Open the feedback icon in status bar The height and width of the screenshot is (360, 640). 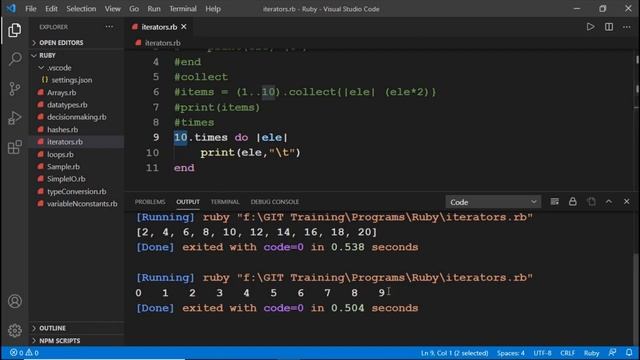coord(612,353)
